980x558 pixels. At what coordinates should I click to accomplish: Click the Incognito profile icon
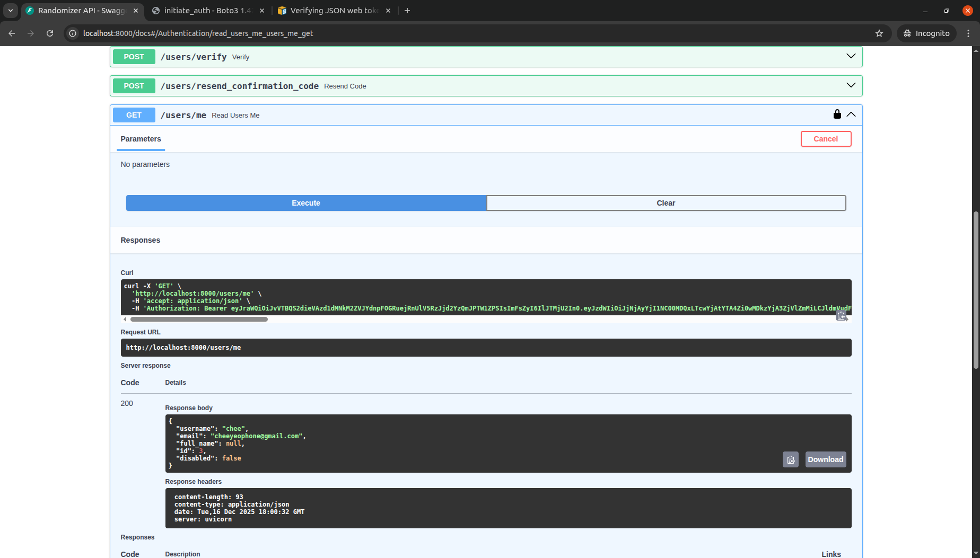point(909,33)
